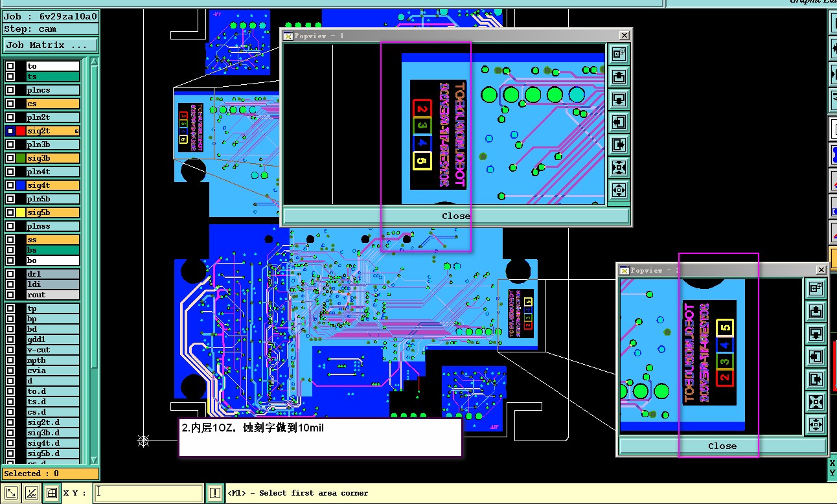Click the small marker icon on sig2t row

click(77, 131)
